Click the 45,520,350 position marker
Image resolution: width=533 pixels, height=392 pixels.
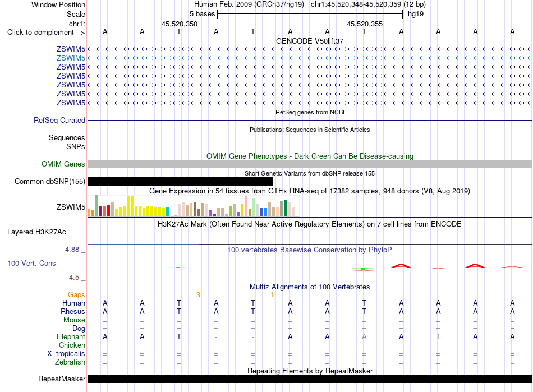pyautogui.click(x=180, y=24)
